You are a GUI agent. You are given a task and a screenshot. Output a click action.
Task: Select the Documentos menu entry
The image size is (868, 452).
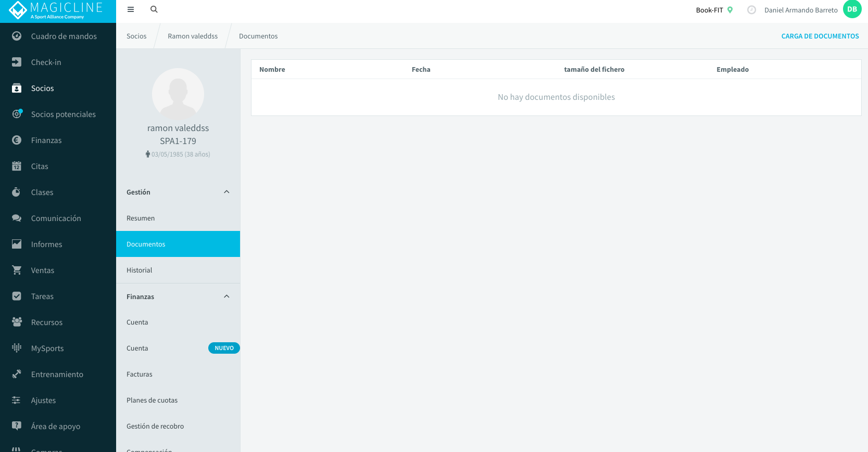point(178,244)
